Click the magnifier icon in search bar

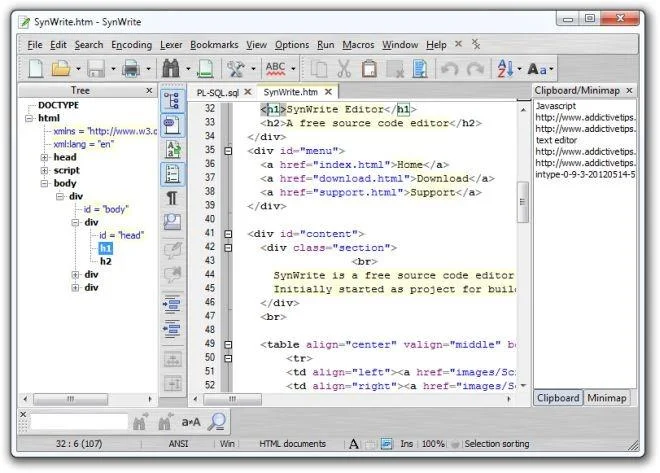[217, 421]
